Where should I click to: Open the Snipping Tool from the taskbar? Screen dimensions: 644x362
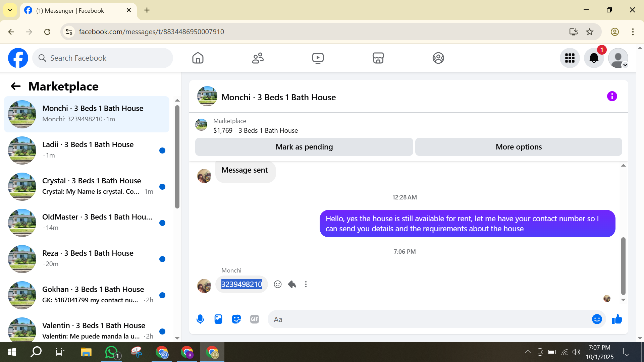tap(137, 352)
